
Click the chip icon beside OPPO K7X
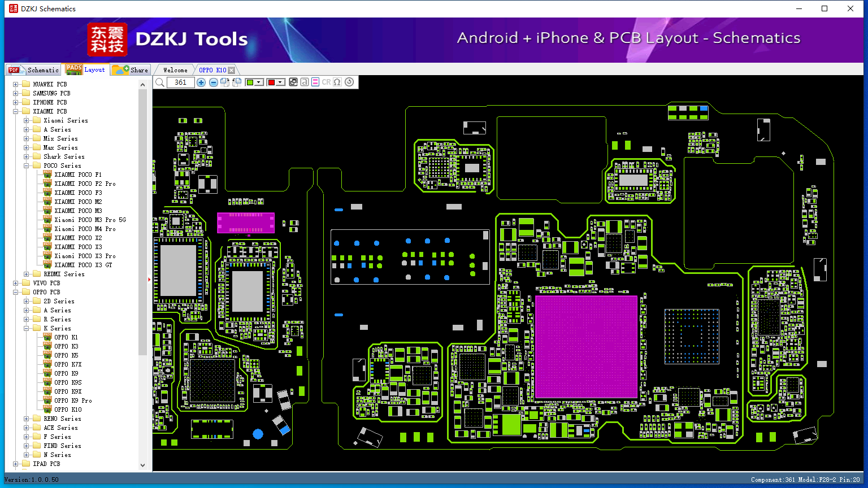(47, 364)
